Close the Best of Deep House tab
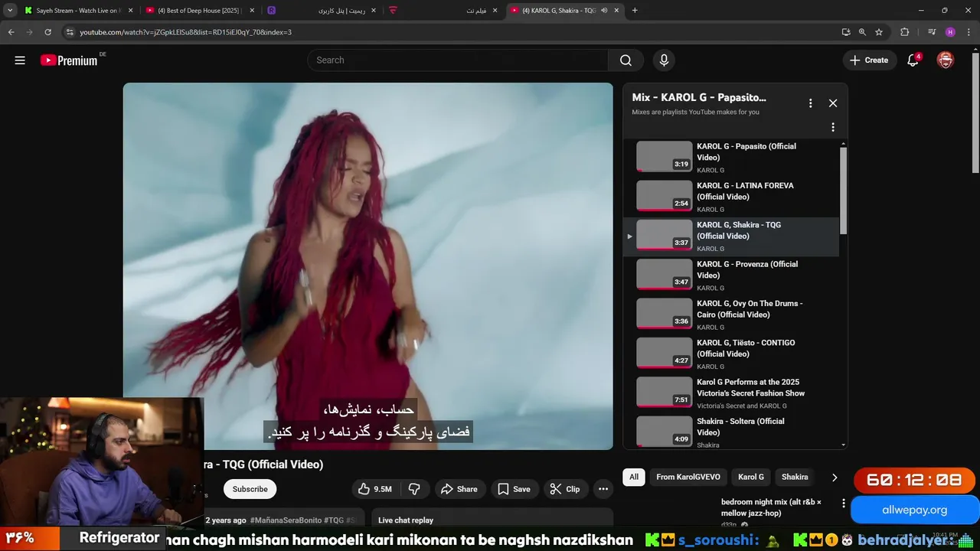 (x=251, y=11)
